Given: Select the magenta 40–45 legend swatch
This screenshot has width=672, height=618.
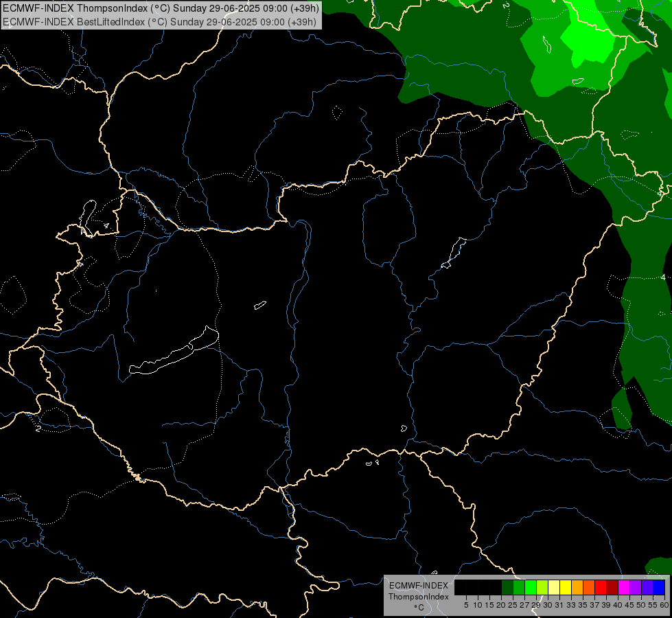Looking at the screenshot, I should tap(624, 587).
